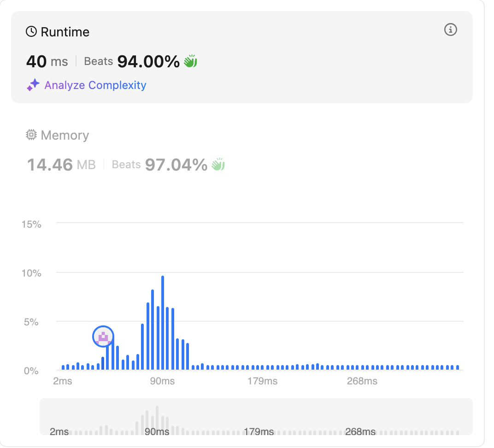The height and width of the screenshot is (448, 494).
Task: Click the 268ms label on the main chart axis
Action: click(x=362, y=381)
